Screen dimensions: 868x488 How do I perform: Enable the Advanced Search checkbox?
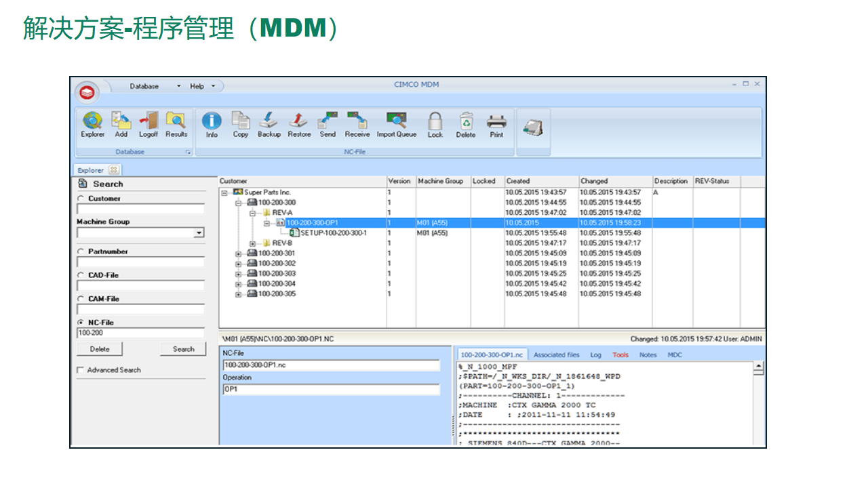pos(81,370)
